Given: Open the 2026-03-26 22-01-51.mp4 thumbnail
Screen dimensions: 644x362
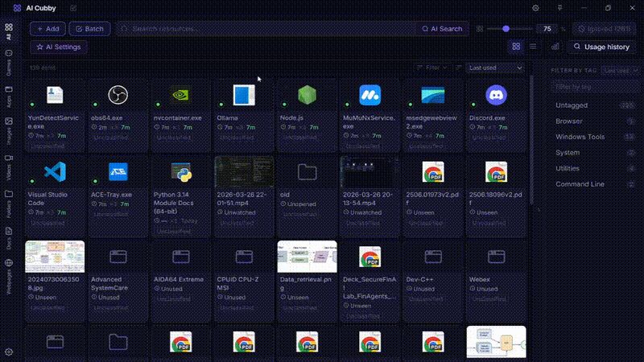Looking at the screenshot, I should point(244,171).
